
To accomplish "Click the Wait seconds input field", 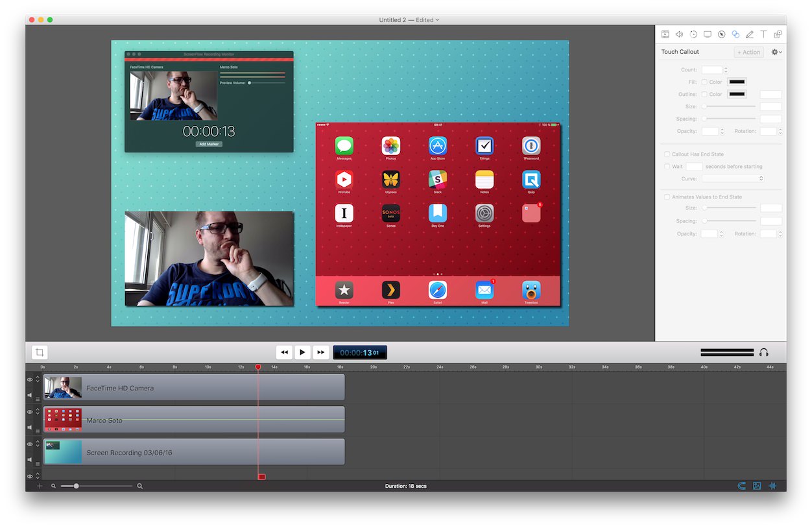I will [x=694, y=167].
